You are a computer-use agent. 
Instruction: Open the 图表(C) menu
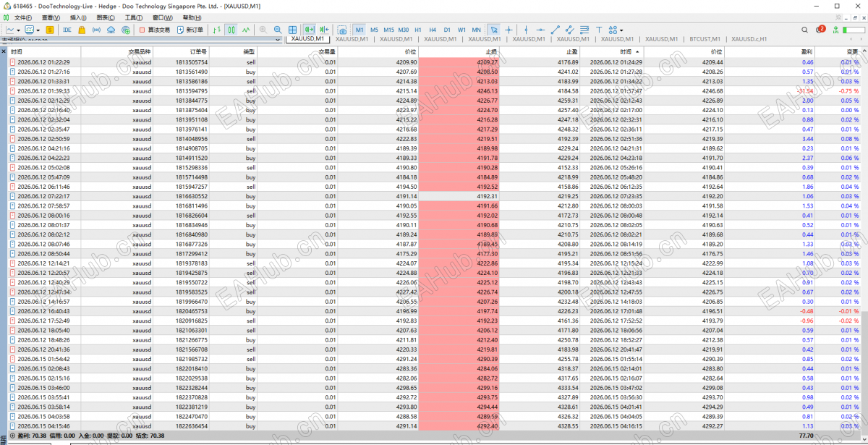106,17
